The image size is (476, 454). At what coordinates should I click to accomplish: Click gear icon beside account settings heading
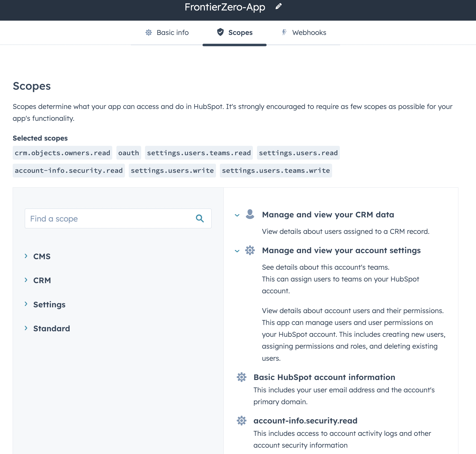(x=250, y=250)
